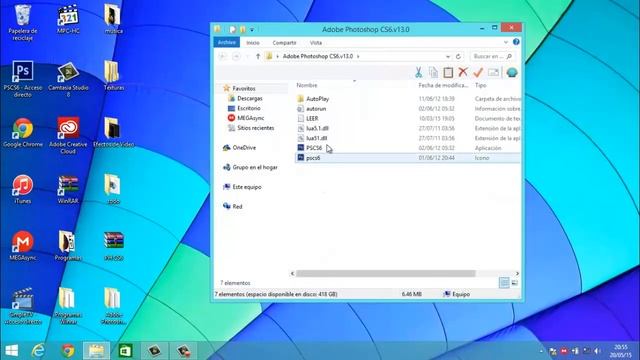640x360 pixels.
Task: Click the Rename icon in Explorer toolbar
Action: pyautogui.click(x=493, y=73)
